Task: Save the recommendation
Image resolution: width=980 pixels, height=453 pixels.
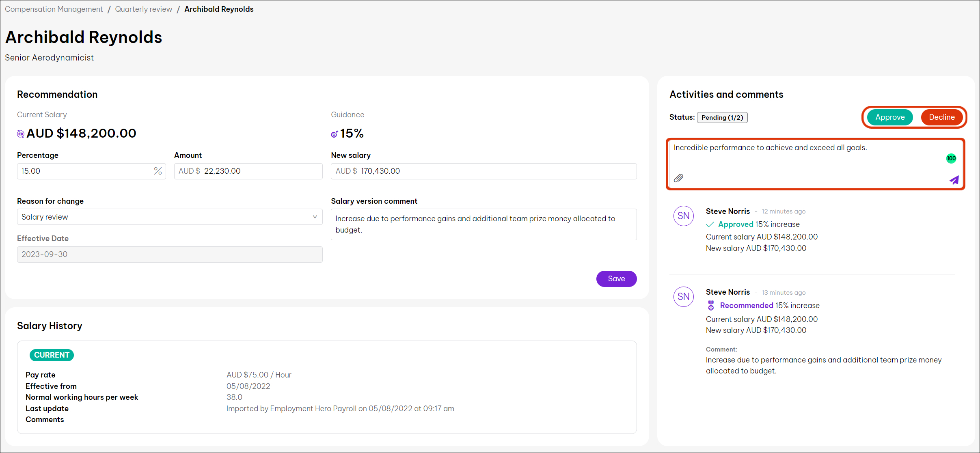Action: [616, 279]
